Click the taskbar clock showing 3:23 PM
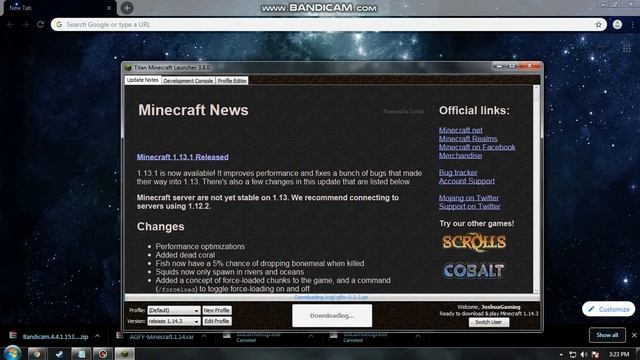The image size is (640, 360). pyautogui.click(x=619, y=354)
